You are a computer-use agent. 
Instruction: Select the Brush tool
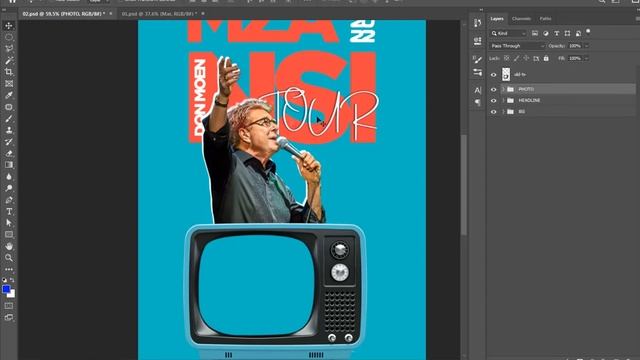(x=9, y=119)
